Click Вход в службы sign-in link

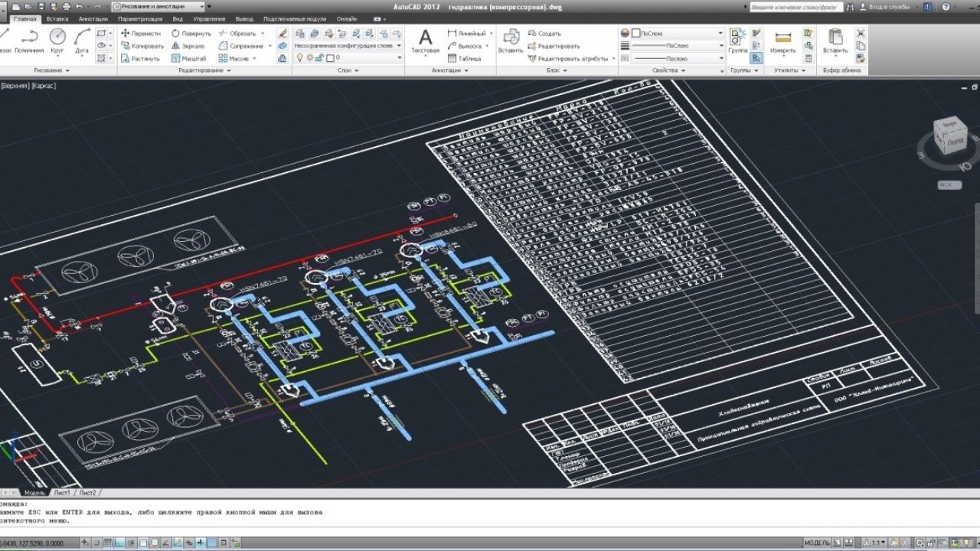(x=889, y=6)
